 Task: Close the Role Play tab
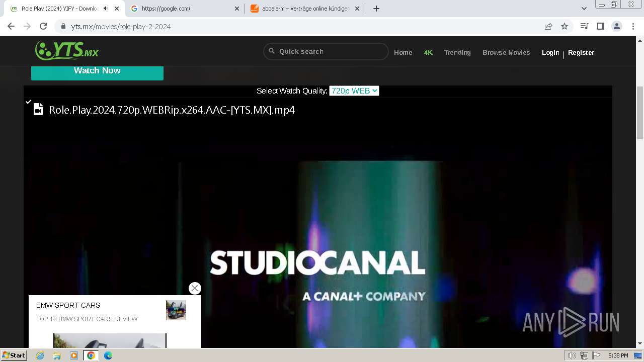pos(117,9)
